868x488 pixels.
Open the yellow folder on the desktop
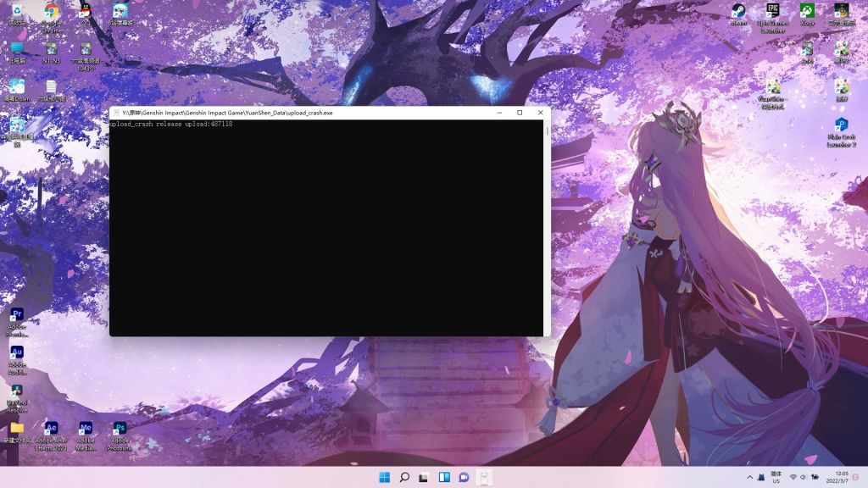point(17,433)
